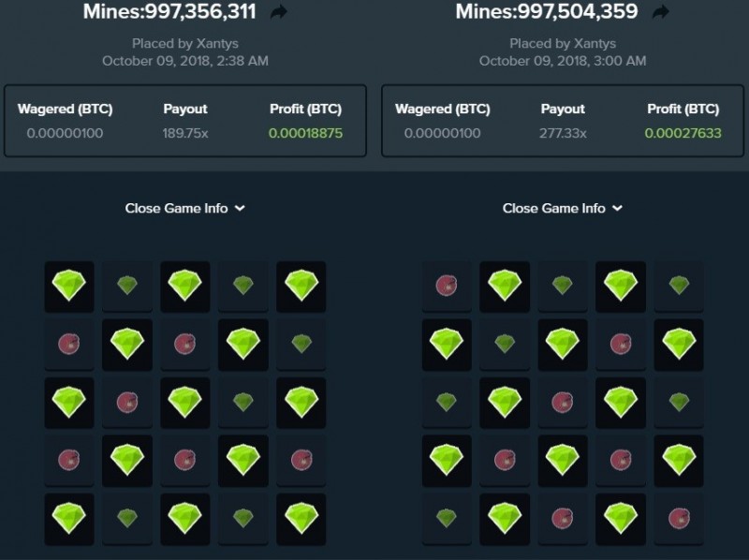Right board: click row 3, column 5 small gem
This screenshot has width=749, height=560.
(x=679, y=403)
